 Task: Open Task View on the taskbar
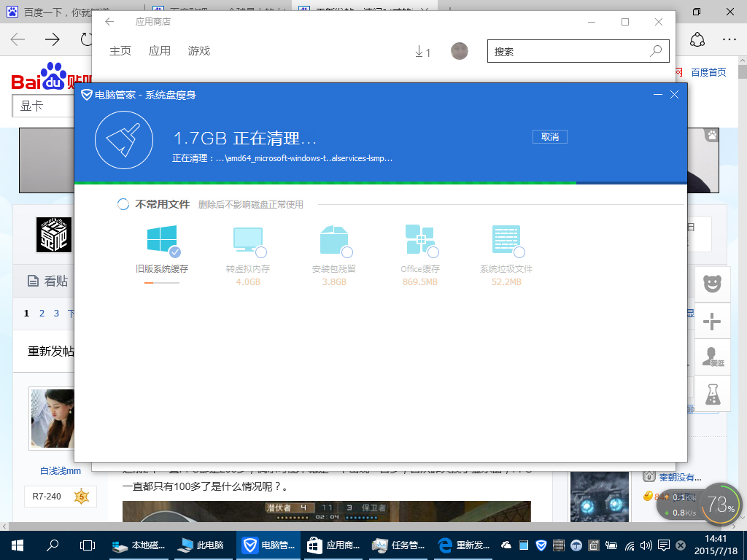coord(88,545)
